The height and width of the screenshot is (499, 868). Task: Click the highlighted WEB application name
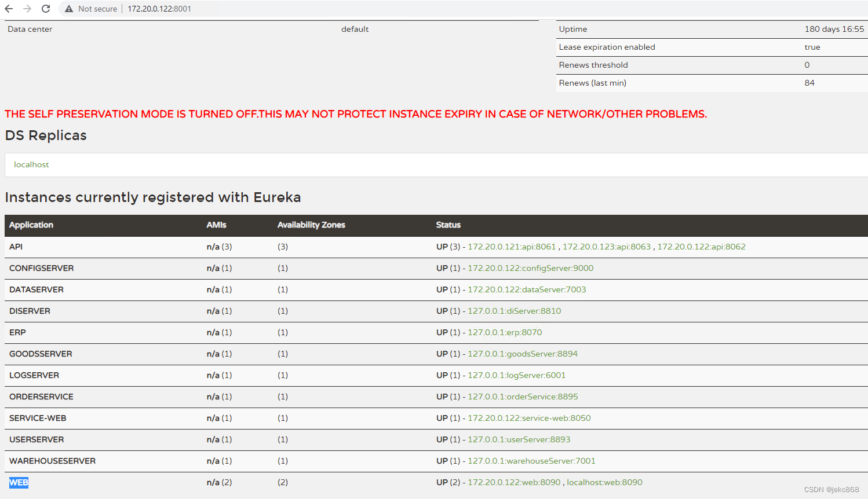tap(19, 482)
